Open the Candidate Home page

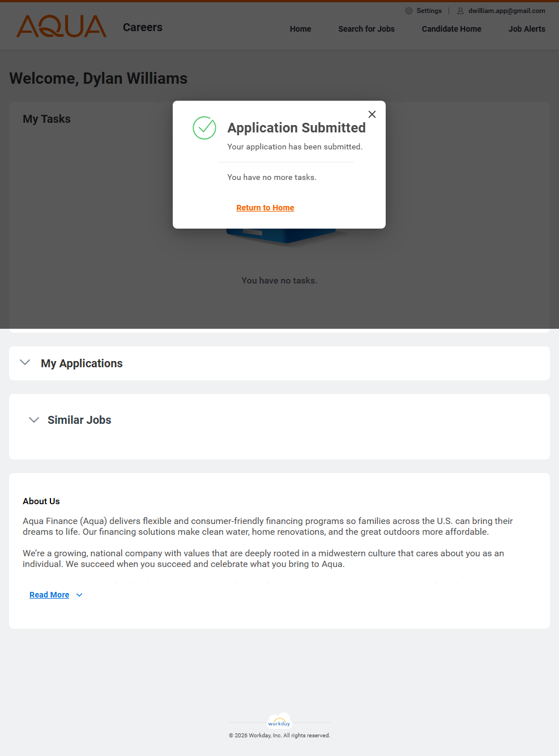click(x=451, y=29)
